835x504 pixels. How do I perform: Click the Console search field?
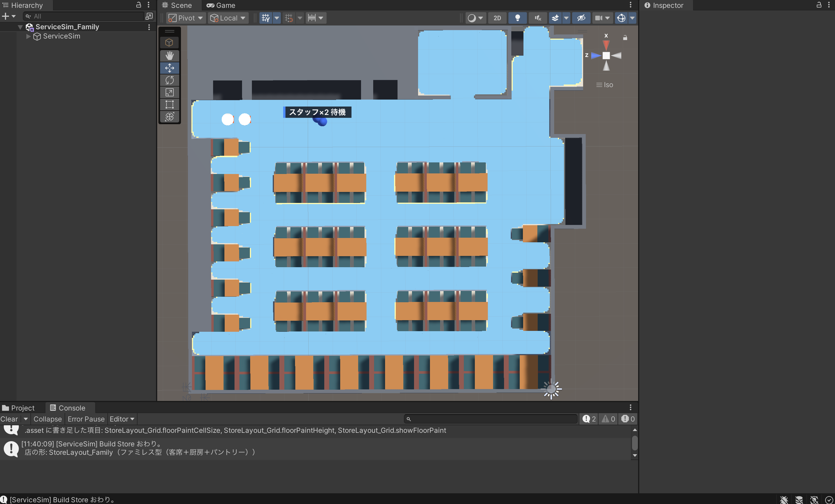[490, 419]
